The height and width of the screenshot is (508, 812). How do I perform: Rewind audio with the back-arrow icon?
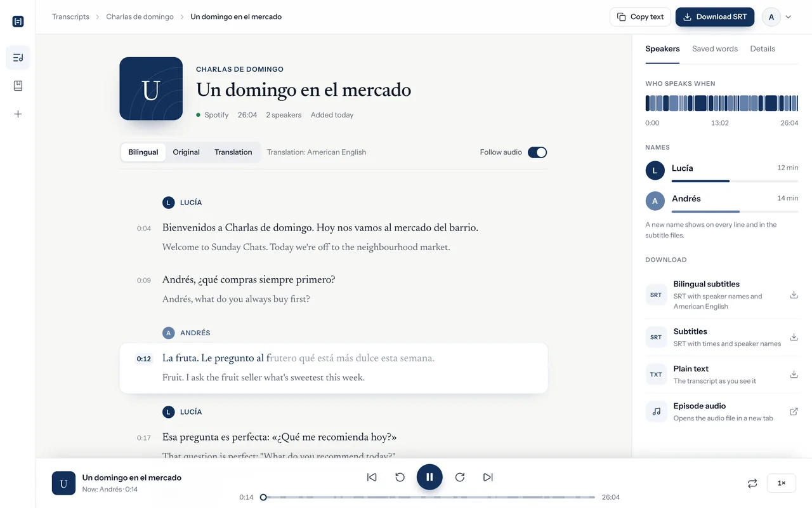click(x=400, y=477)
